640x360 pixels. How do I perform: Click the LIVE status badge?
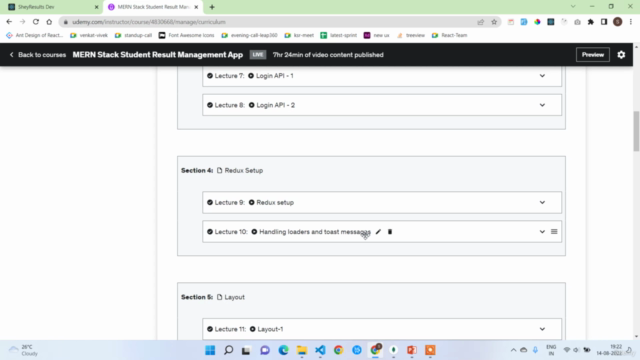(258, 55)
